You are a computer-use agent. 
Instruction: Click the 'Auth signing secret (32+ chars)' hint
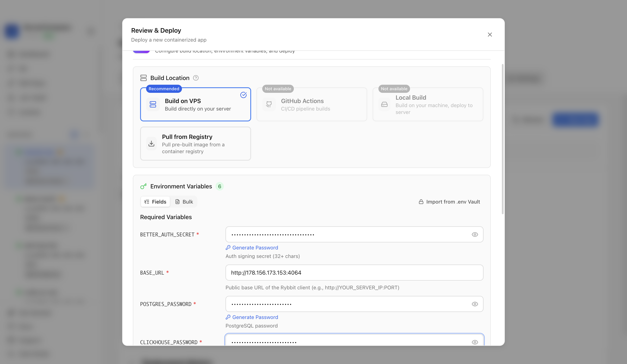(262, 256)
